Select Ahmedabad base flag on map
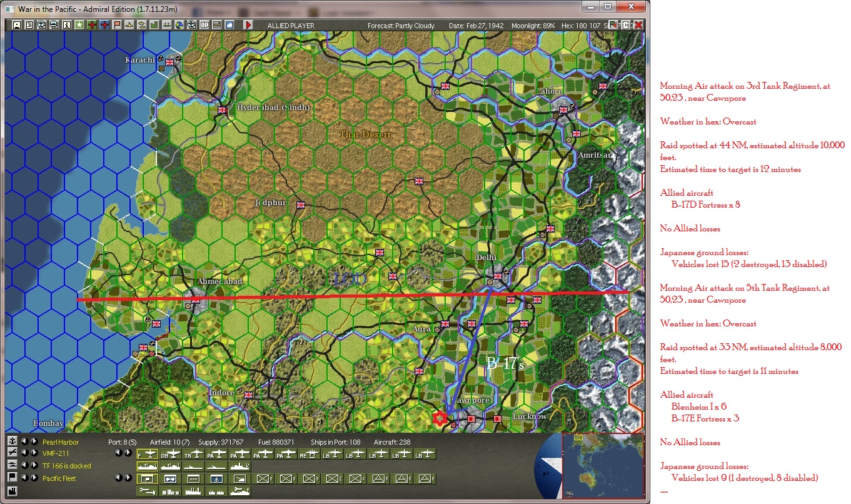The image size is (851, 504). pyautogui.click(x=196, y=300)
